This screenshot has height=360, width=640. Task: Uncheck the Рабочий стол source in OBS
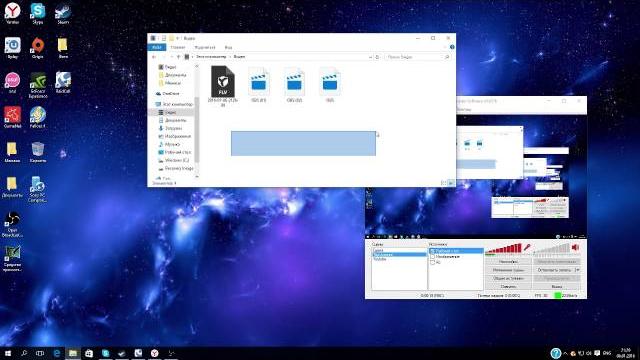(432, 251)
